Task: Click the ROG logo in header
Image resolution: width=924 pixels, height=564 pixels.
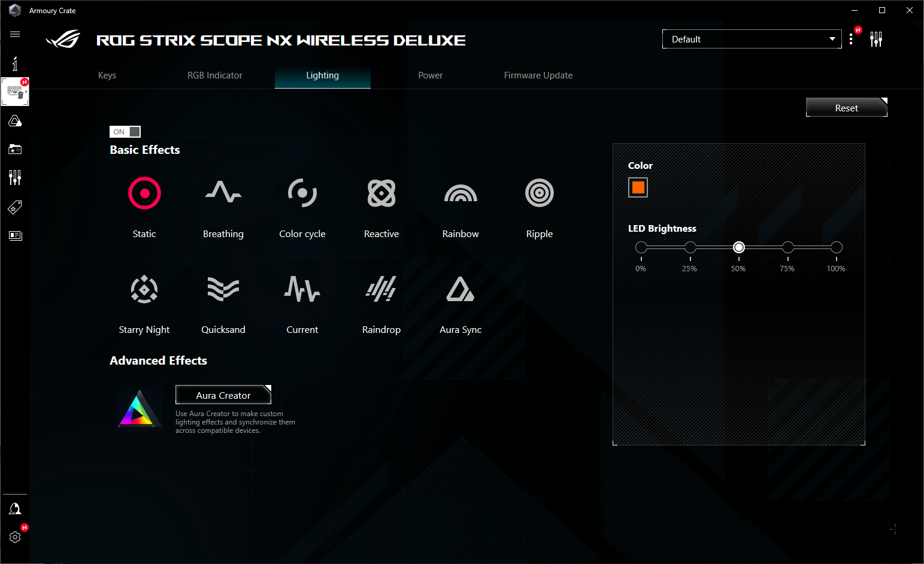Action: (63, 40)
